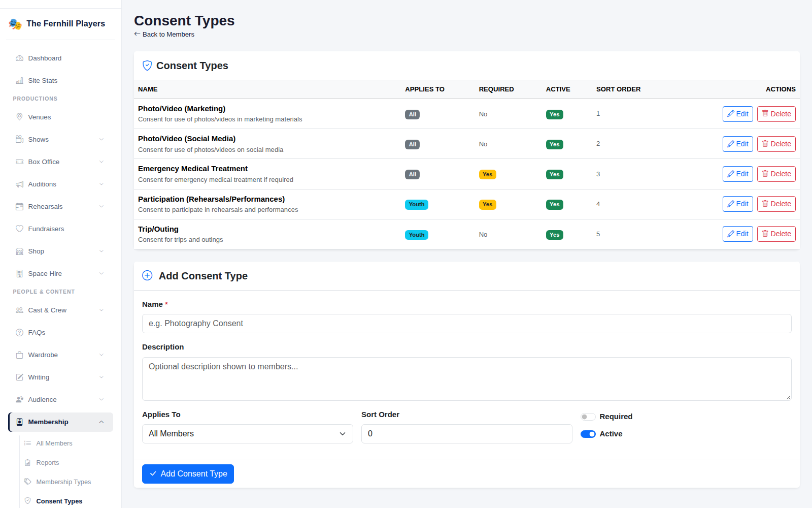Viewport: 812px width, 508px height.
Task: Delete the Photo/Video (Social Media) consent
Action: tap(776, 144)
